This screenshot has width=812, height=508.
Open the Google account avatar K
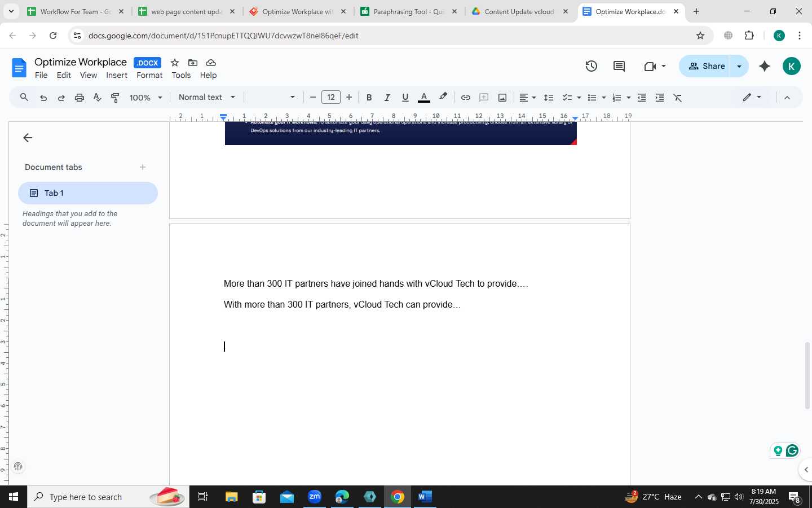(792, 66)
